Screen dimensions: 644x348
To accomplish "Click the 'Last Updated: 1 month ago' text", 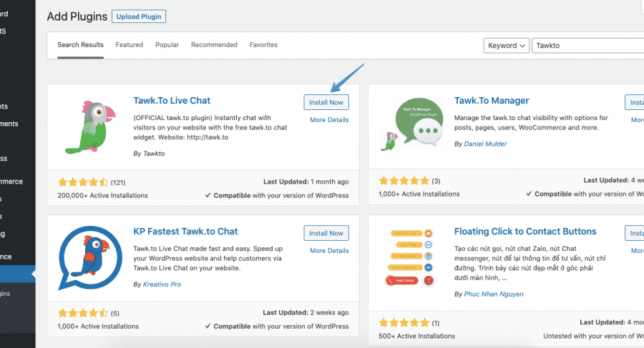I will point(306,182).
